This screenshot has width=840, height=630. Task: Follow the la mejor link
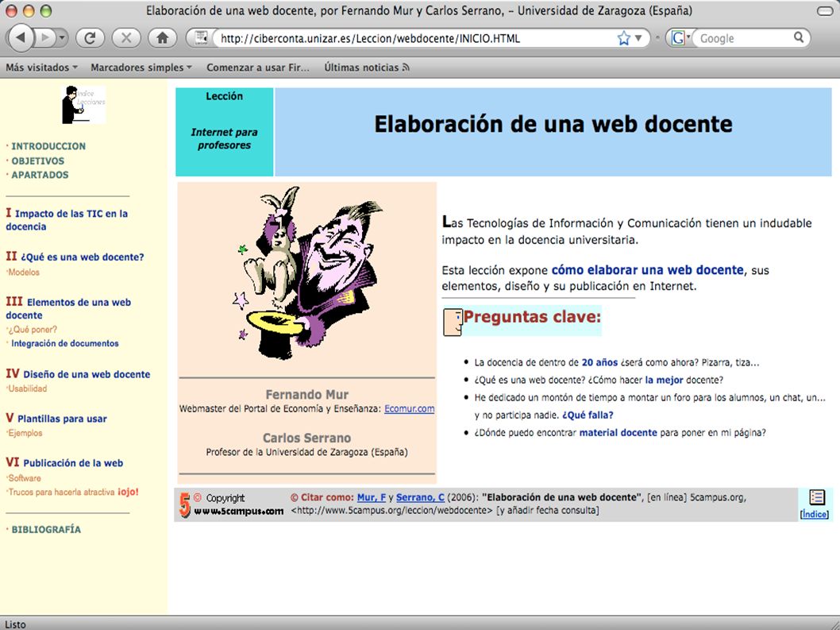click(664, 380)
